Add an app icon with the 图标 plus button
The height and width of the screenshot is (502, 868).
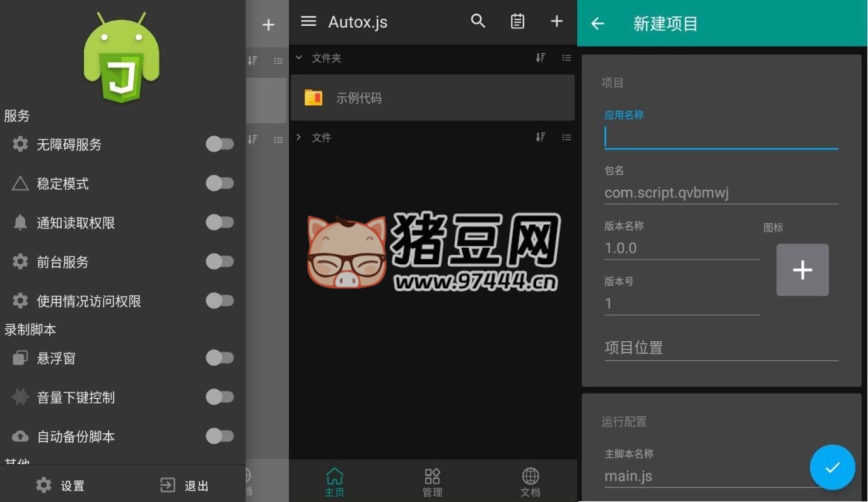click(802, 270)
